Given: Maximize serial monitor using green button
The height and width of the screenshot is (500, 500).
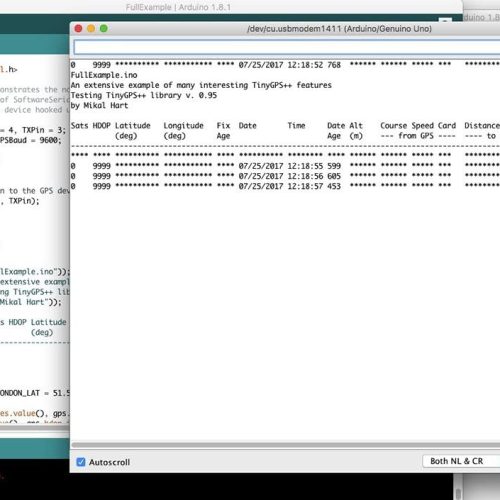Looking at the screenshot, I should (x=104, y=29).
